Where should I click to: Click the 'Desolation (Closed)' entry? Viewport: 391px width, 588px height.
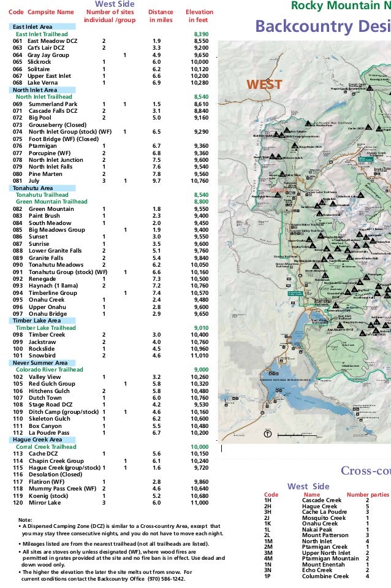click(56, 475)
